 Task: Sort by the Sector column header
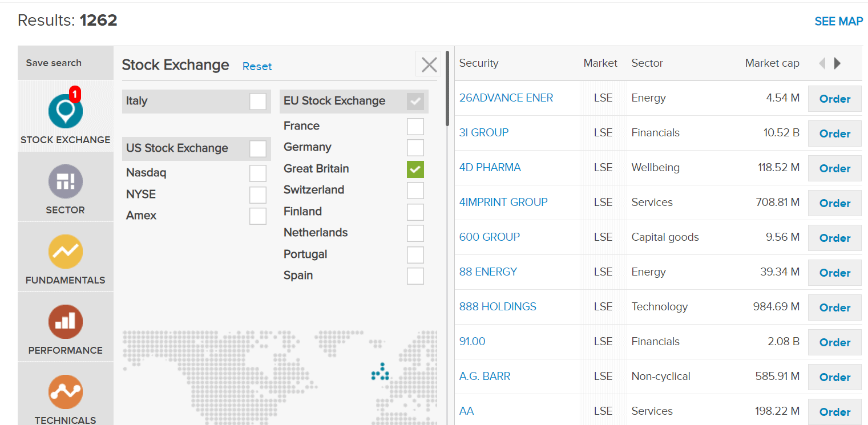click(647, 63)
